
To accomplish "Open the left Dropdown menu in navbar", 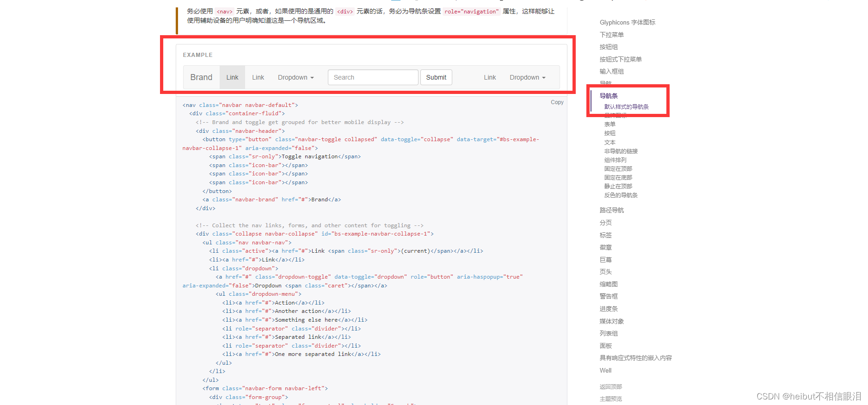I will click(x=295, y=77).
